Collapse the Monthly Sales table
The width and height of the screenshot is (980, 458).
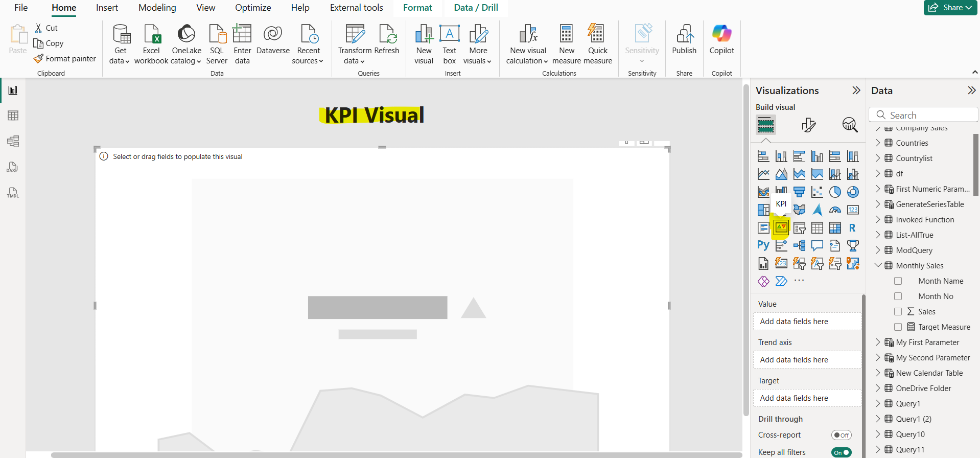click(878, 266)
